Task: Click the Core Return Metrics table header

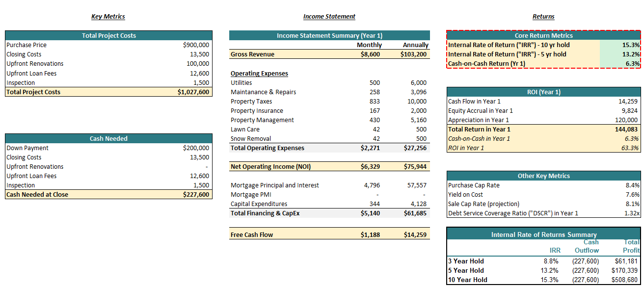Action: [x=543, y=36]
